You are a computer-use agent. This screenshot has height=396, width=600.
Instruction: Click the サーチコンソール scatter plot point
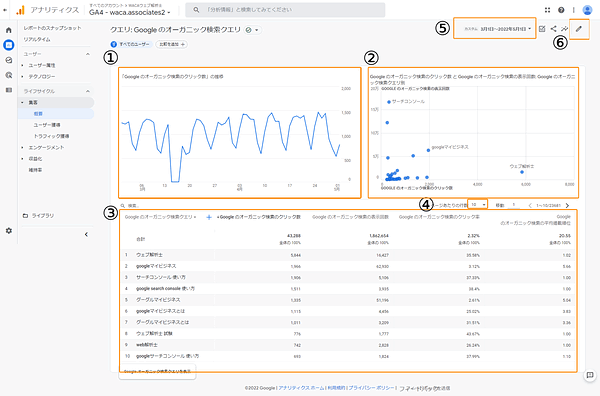(x=389, y=102)
